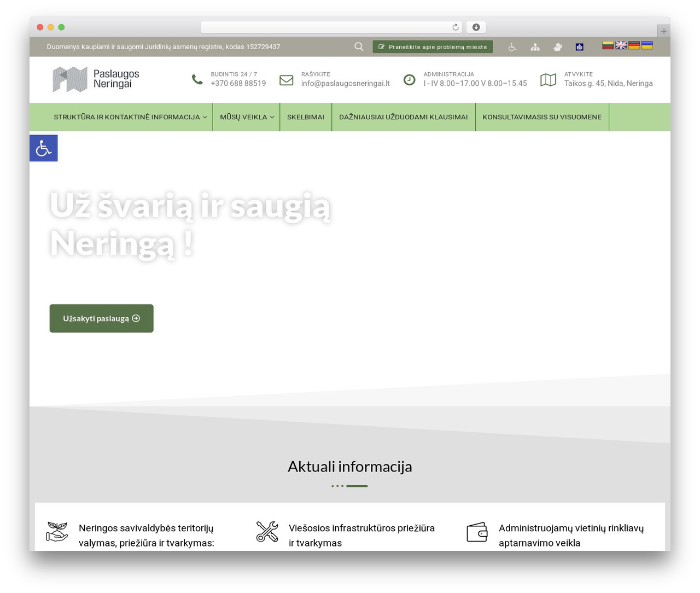Click the Paslaugos Neringai logo

pyautogui.click(x=96, y=79)
